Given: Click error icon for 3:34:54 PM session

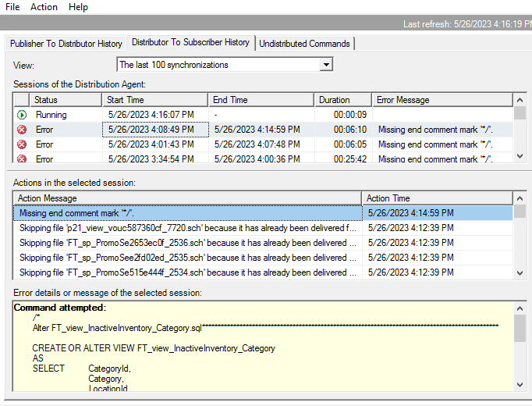Looking at the screenshot, I should 22,158.
